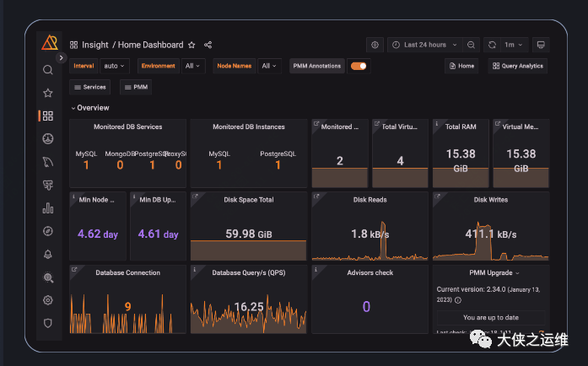This screenshot has height=366, width=588.
Task: Toggle the PMM Annotations switch
Action: (x=359, y=66)
